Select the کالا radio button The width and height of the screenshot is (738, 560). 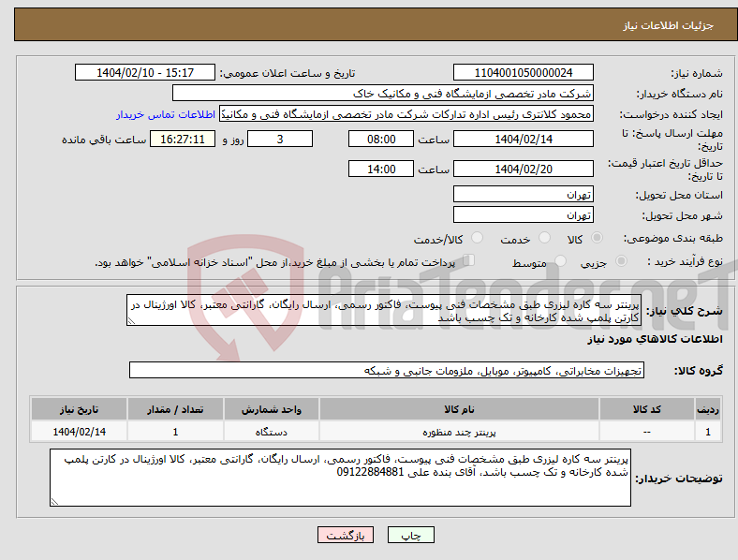pyautogui.click(x=597, y=238)
